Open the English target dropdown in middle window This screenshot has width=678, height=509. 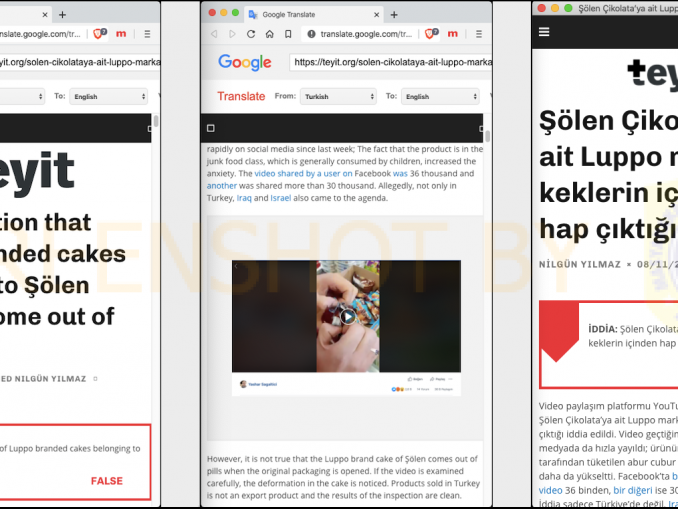[x=440, y=96]
